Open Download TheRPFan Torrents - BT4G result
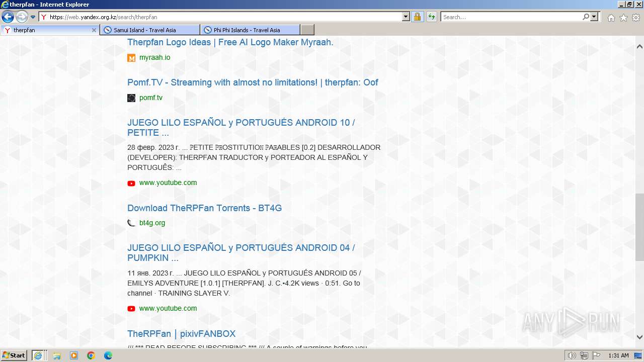 click(204, 208)
